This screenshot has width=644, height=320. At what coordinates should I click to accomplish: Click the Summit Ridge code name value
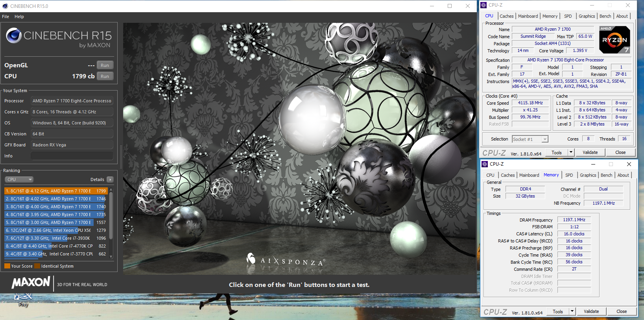(533, 36)
